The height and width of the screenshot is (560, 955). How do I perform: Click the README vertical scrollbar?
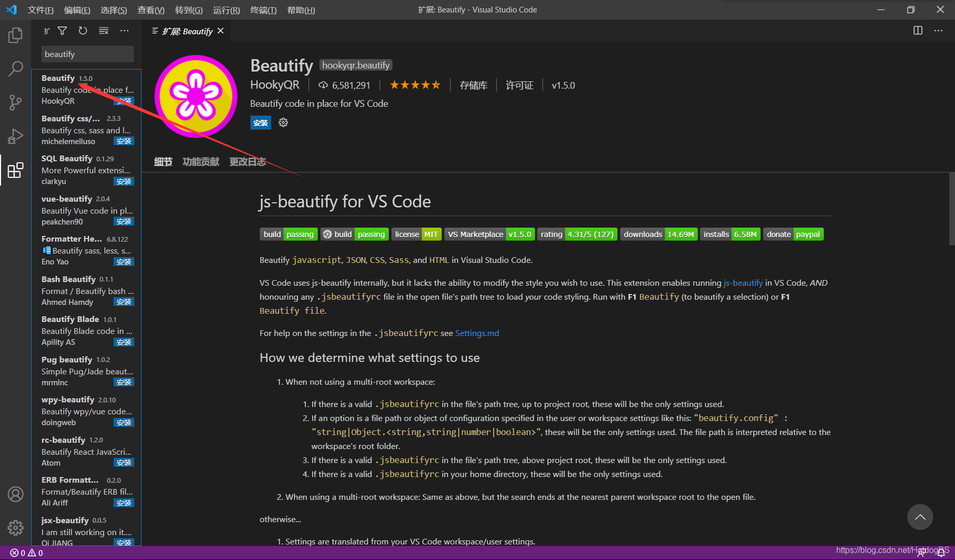(951, 208)
